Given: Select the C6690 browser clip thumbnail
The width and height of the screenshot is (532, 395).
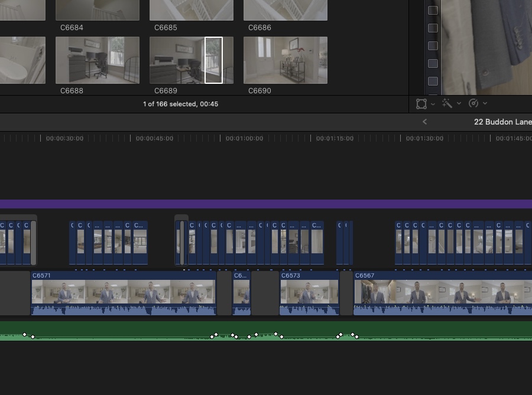Looking at the screenshot, I should 286,60.
